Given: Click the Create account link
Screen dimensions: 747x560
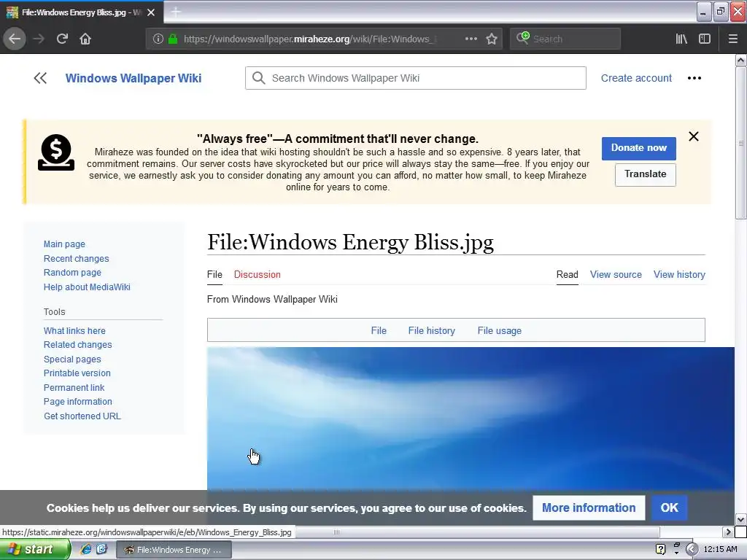Looking at the screenshot, I should 636,78.
